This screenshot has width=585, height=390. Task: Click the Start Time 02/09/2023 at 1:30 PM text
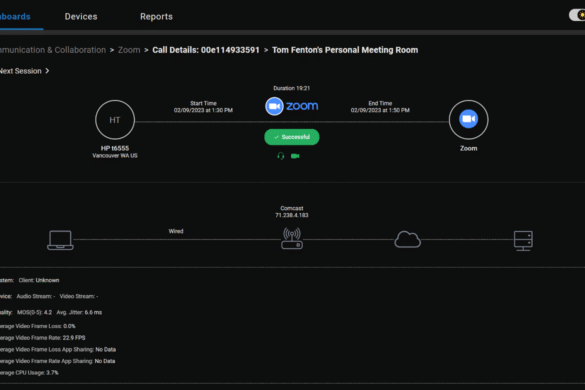click(203, 107)
